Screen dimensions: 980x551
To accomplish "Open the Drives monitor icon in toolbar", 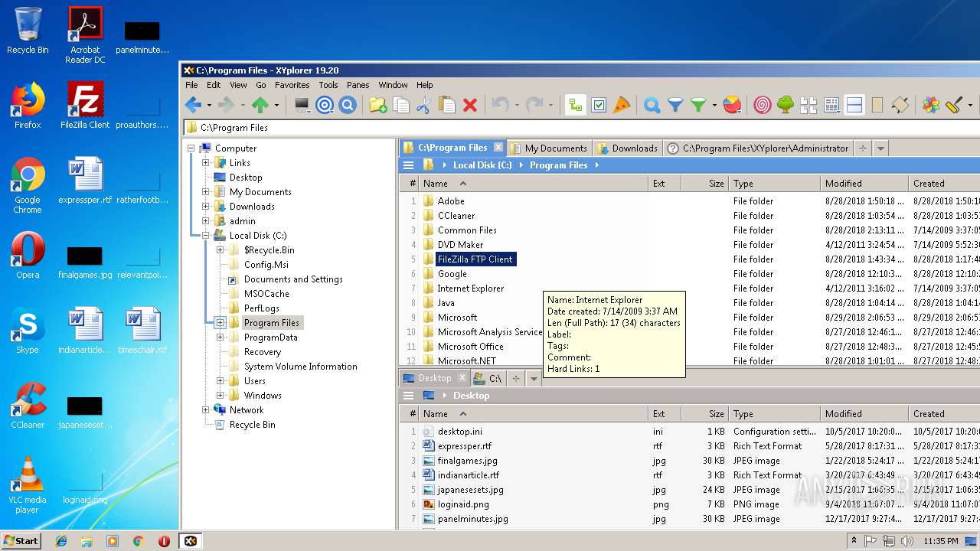I will [x=302, y=105].
